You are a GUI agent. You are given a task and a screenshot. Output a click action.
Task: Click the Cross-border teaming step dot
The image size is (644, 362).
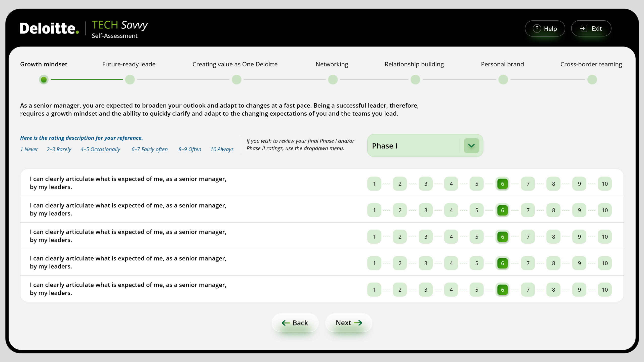(x=592, y=80)
